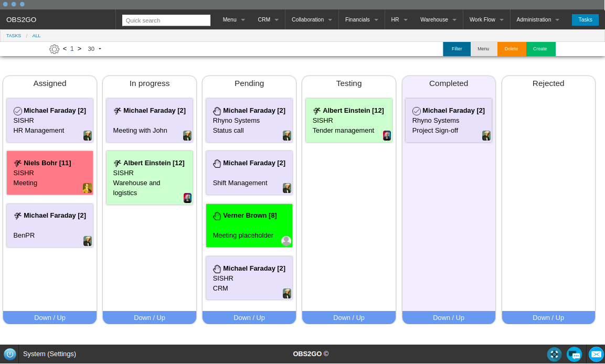Viewport: 605px width, 364px height.
Task: Click Down / Up under Pending column
Action: click(249, 318)
